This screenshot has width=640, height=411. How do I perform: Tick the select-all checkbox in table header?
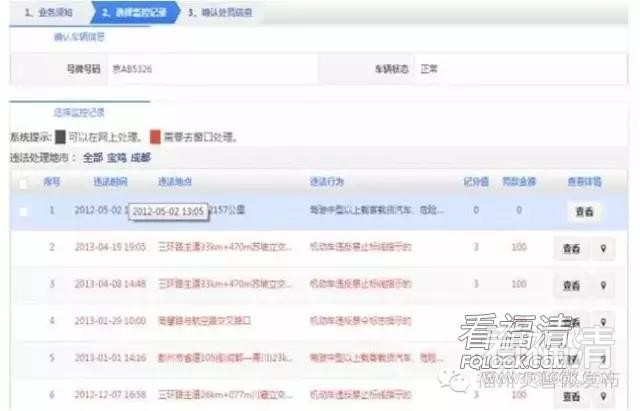pos(23,183)
